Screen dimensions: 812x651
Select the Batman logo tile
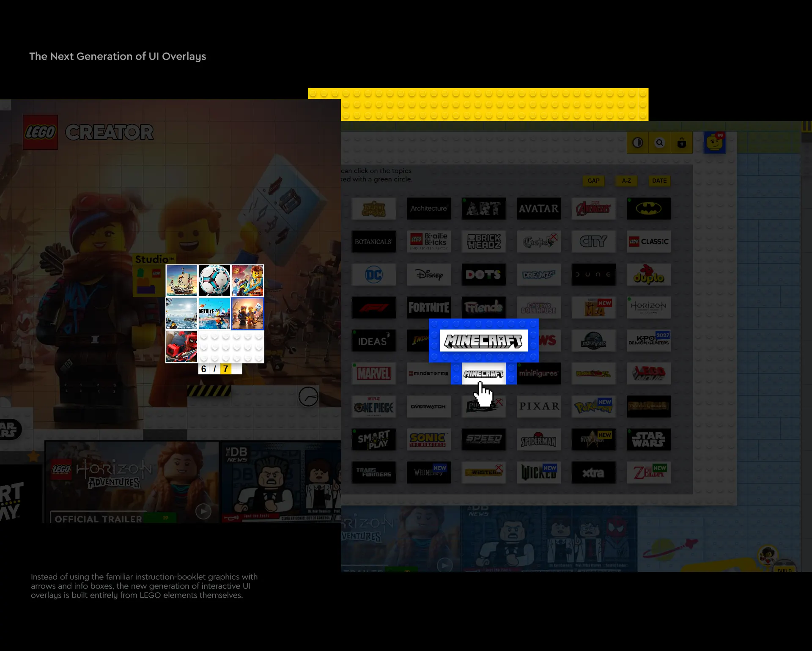click(x=649, y=209)
